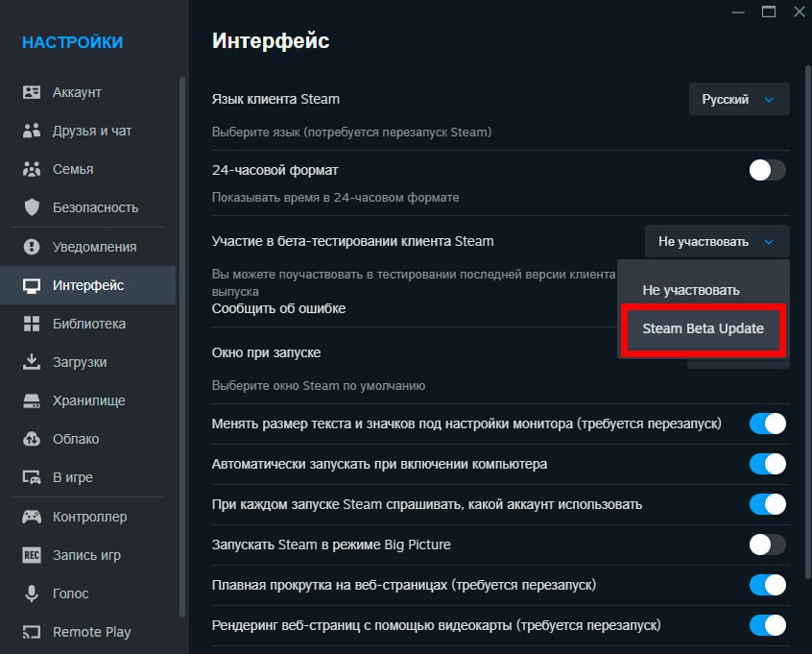Viewport: 812px width, 654px height.
Task: Open the Русский language dropdown
Action: 739,99
